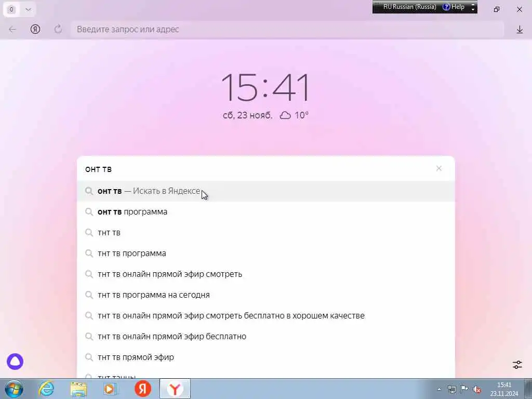This screenshot has width=532, height=399.
Task: Click the 15:41 clock display
Action: [265, 87]
